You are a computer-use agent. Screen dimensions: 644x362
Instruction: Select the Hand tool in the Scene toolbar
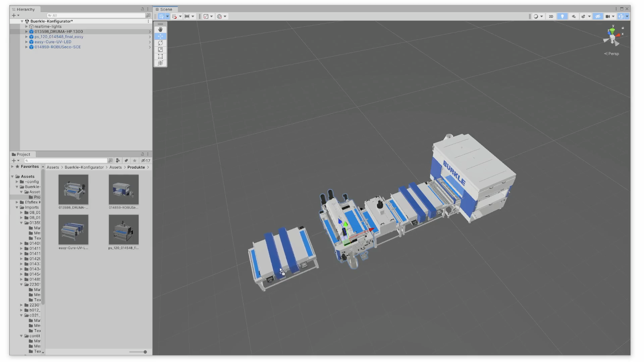[160, 29]
